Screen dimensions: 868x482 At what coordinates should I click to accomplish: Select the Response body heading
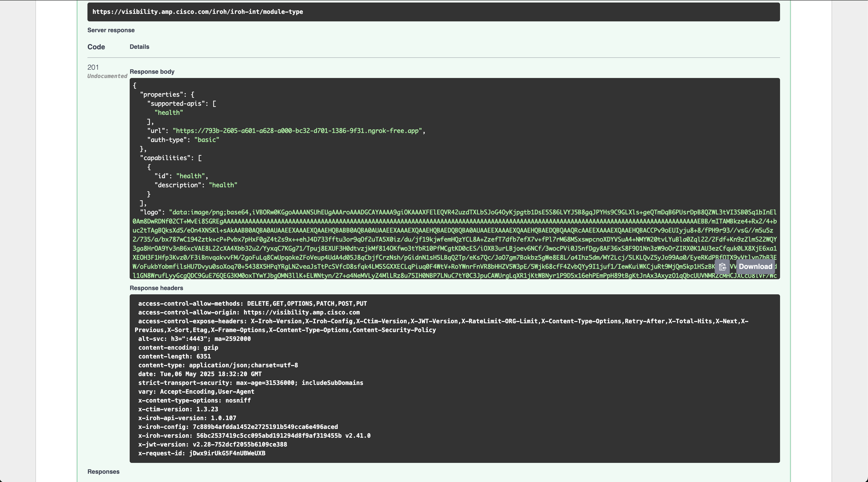pyautogui.click(x=152, y=71)
